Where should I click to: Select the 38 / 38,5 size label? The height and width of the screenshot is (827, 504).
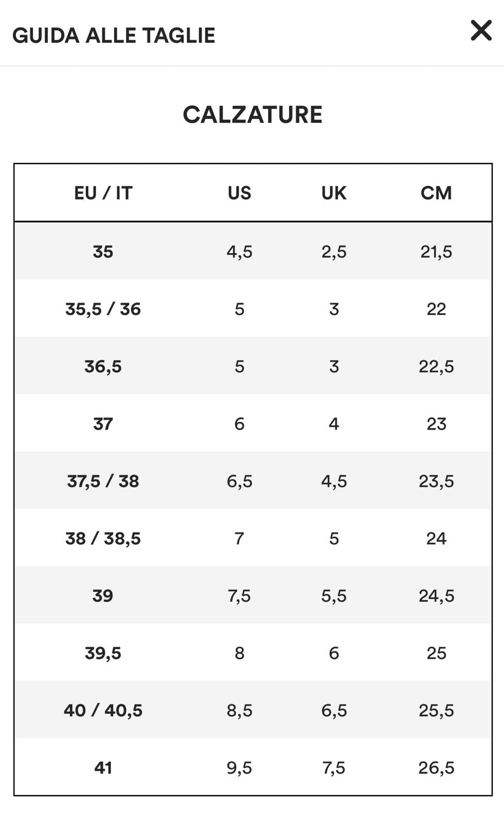(103, 539)
